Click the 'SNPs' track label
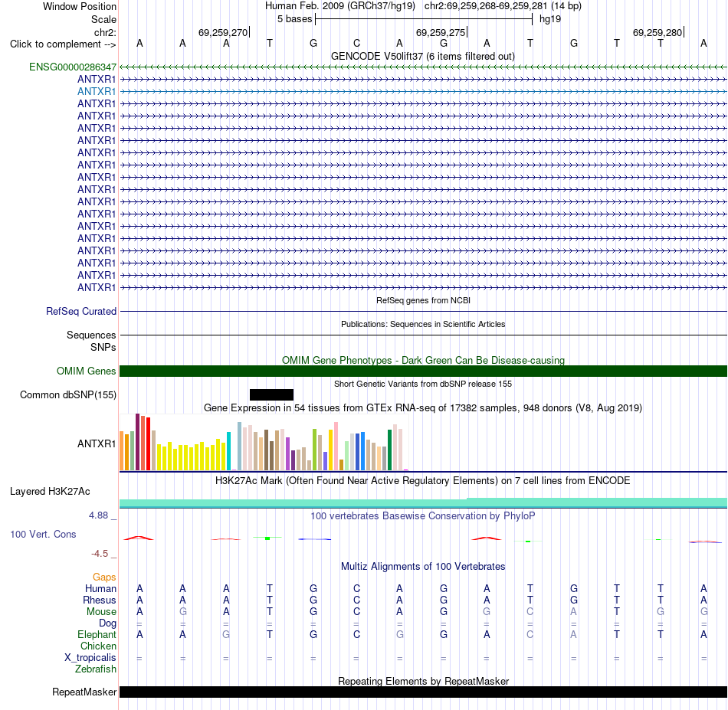This screenshot has width=728, height=710. pos(103,347)
